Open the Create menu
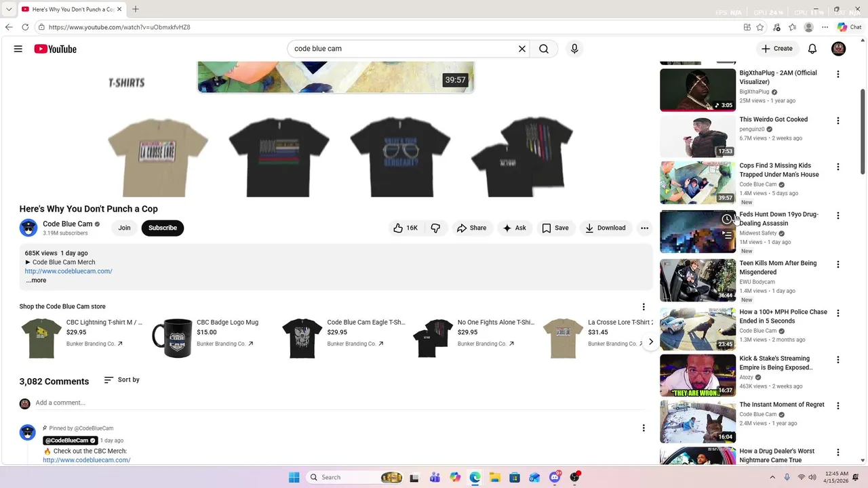The height and width of the screenshot is (488, 868). click(777, 49)
